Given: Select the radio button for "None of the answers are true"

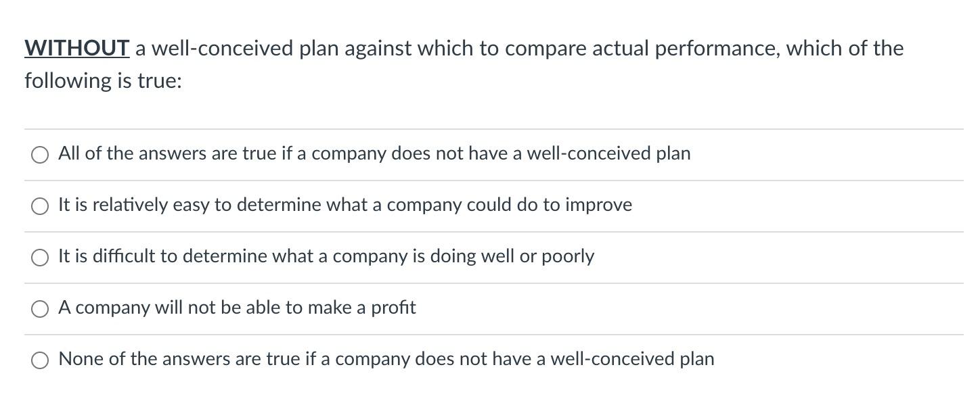Looking at the screenshot, I should pos(40,360).
